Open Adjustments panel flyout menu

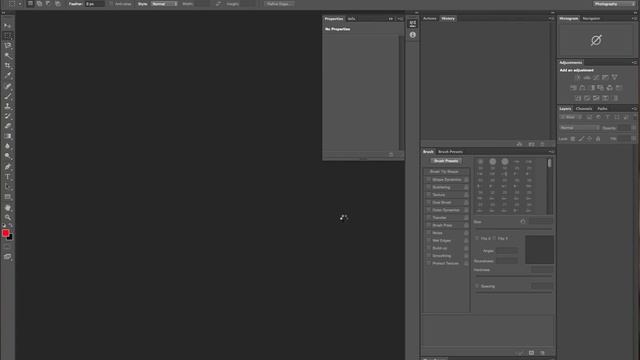(634, 62)
